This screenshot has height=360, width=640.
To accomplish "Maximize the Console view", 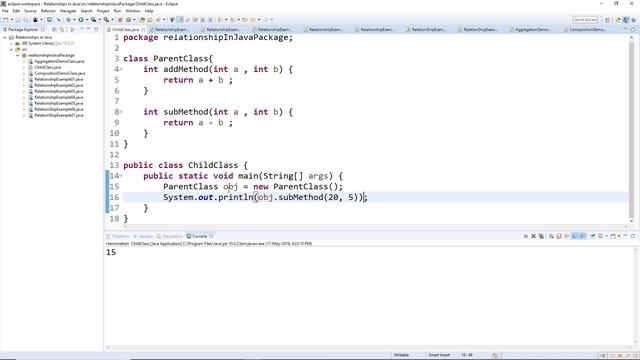I will click(x=633, y=236).
